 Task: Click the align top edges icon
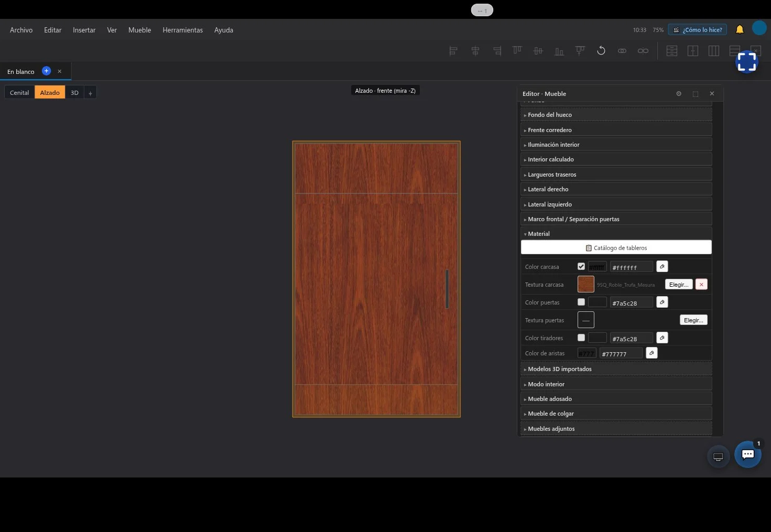517,51
